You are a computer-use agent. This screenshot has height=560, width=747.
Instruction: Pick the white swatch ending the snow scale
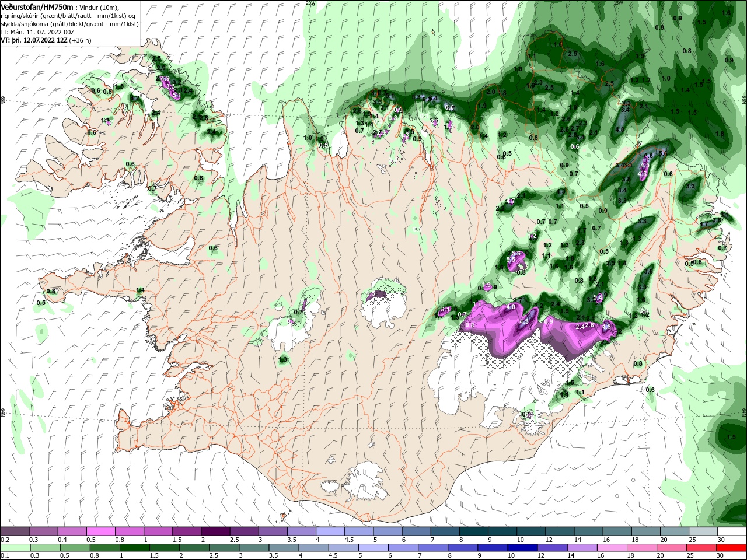tap(732, 531)
